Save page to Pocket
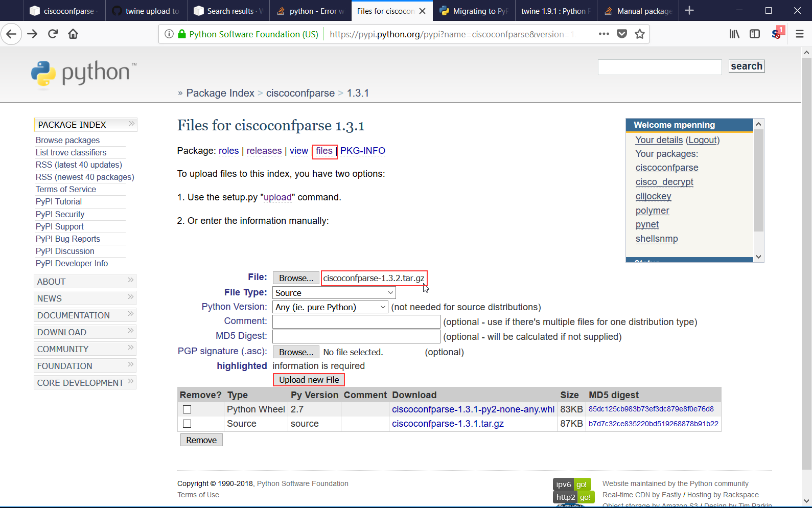The width and height of the screenshot is (812, 508). tap(622, 34)
